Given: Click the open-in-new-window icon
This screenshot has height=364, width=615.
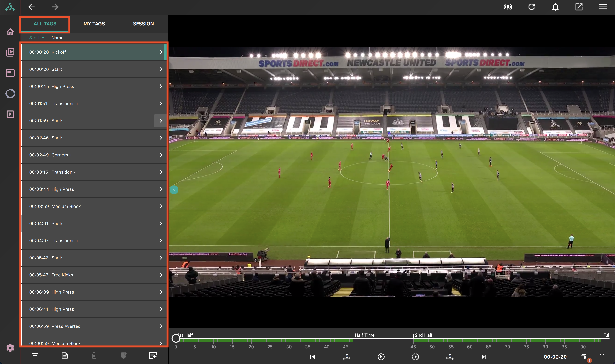Looking at the screenshot, I should [x=579, y=7].
